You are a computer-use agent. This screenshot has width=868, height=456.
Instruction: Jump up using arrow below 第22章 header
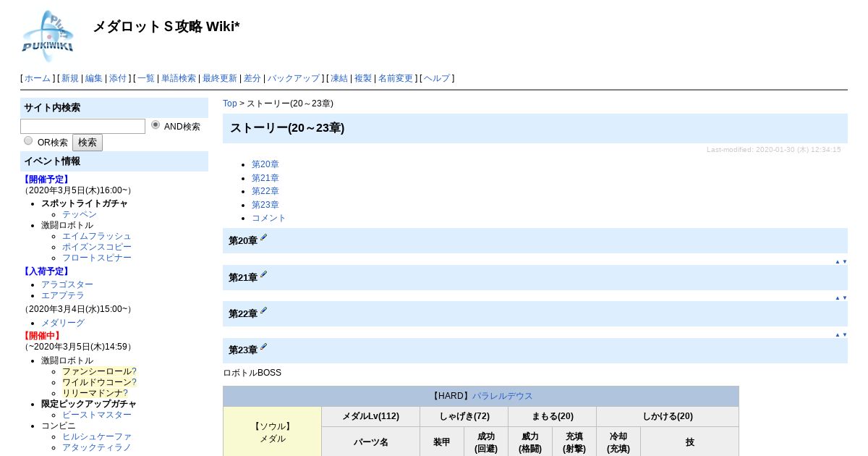tap(838, 335)
